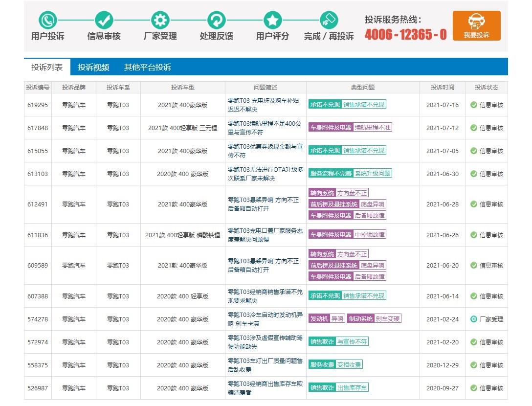The width and height of the screenshot is (532, 406).
Task: Click hotline number 4006-12365-0
Action: click(x=406, y=34)
